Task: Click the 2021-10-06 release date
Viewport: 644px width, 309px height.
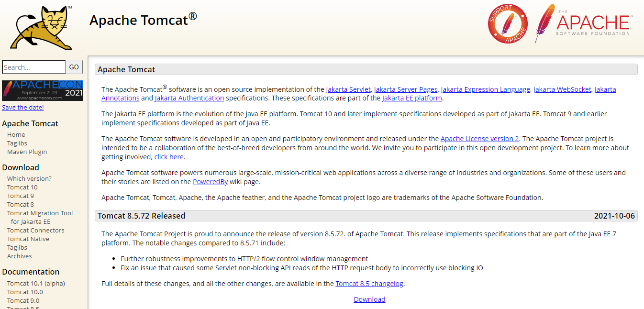Action: [x=614, y=216]
